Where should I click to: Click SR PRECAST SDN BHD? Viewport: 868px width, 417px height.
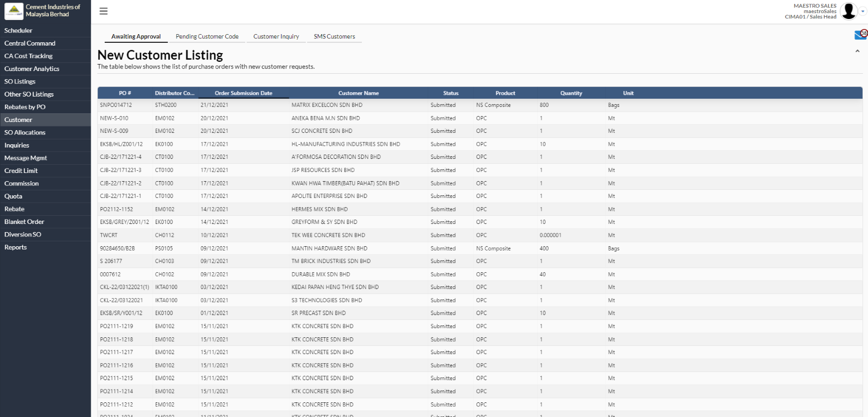(x=318, y=313)
